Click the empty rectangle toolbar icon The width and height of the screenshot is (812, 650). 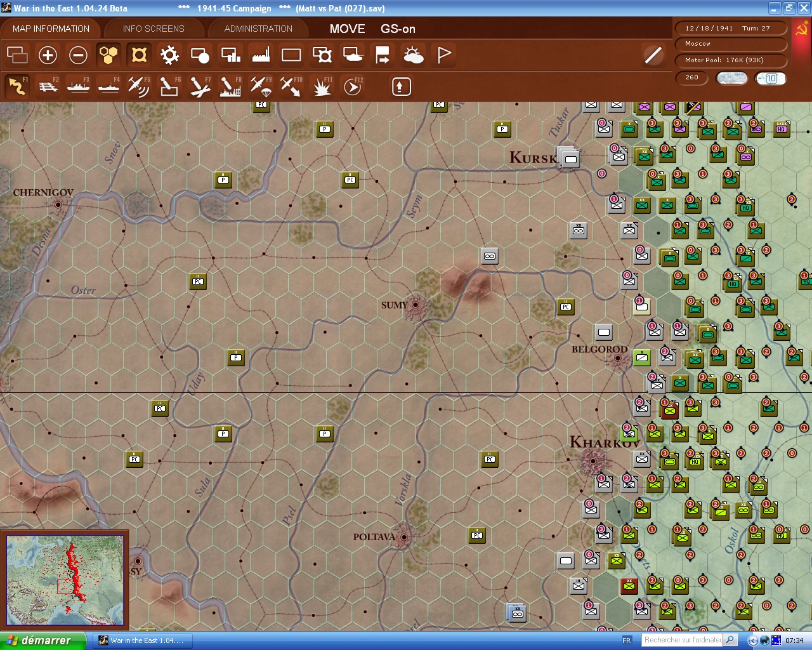point(291,55)
